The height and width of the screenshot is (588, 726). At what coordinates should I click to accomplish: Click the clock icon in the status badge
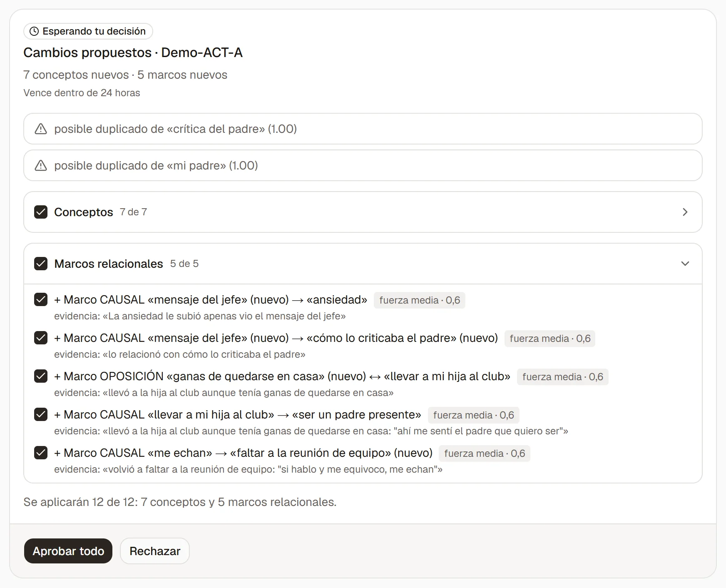coord(34,31)
